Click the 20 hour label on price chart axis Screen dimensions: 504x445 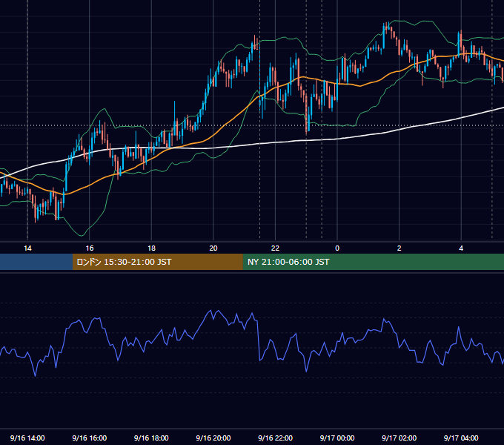tap(213, 248)
